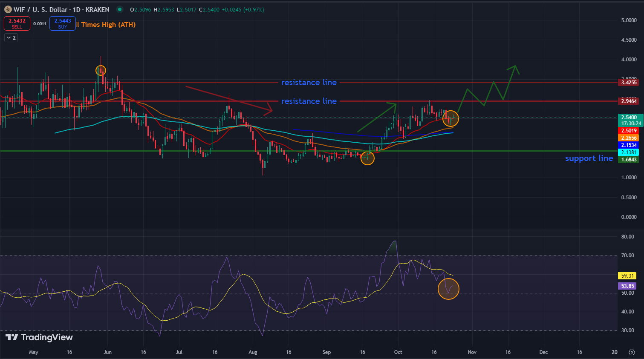Select orange circle on the September support low
The image size is (644, 359).
click(367, 158)
